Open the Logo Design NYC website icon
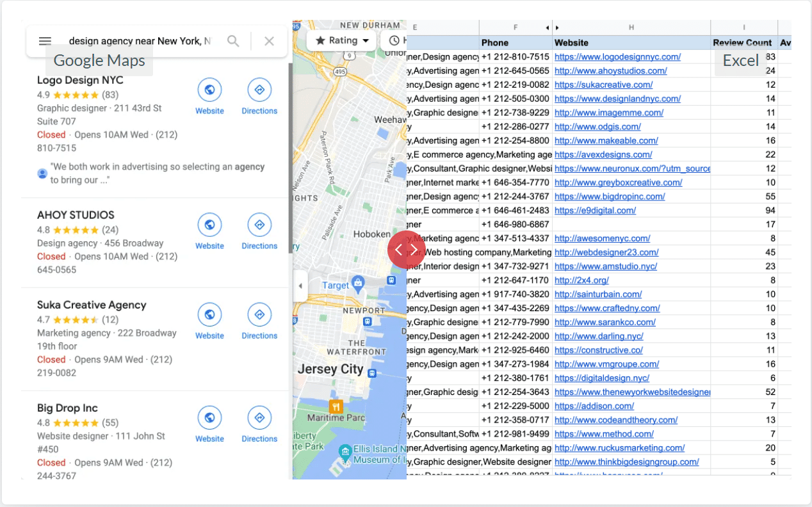The height and width of the screenshot is (507, 812). [x=209, y=90]
